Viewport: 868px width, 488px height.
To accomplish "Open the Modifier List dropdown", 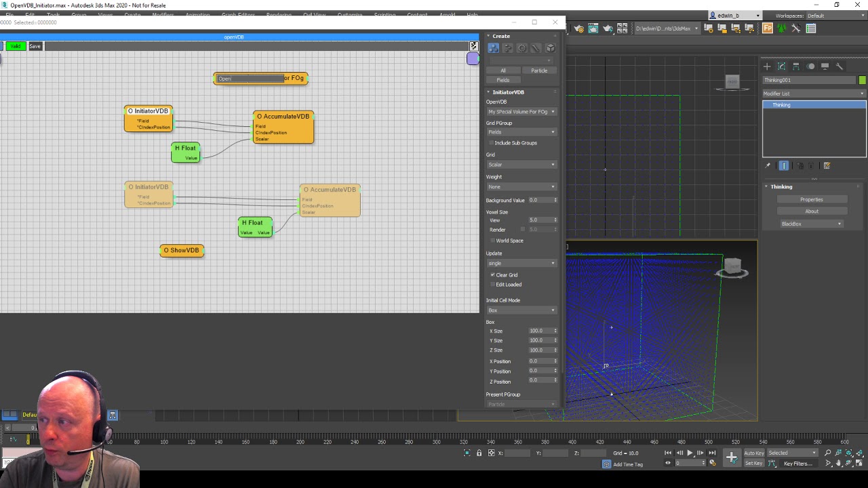I will 814,94.
